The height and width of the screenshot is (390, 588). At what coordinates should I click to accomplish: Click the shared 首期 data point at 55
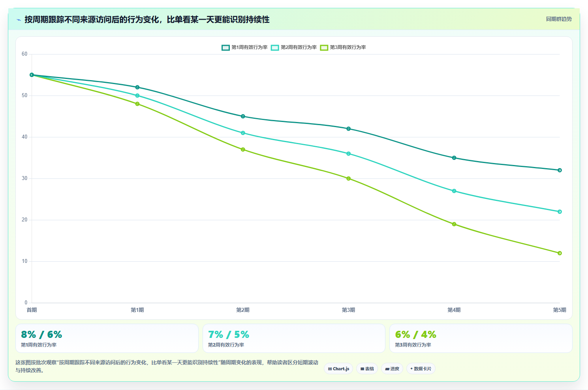coord(32,75)
